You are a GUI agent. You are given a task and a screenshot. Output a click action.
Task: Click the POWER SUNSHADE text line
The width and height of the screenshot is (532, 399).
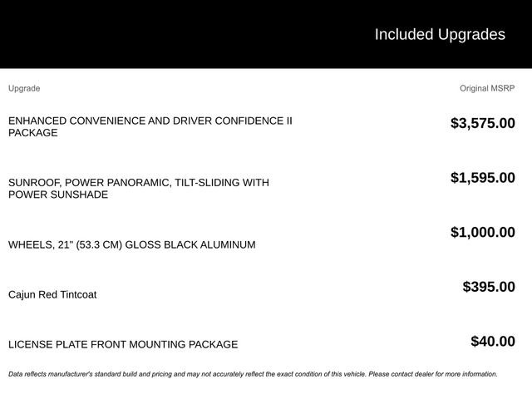click(x=58, y=195)
